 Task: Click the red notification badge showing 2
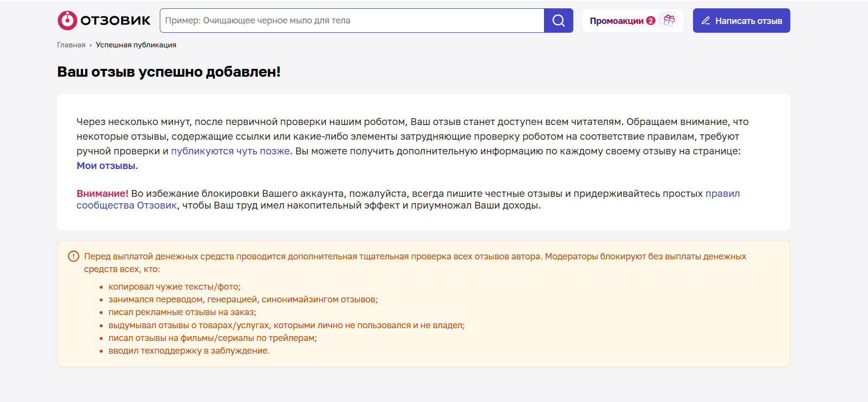651,21
